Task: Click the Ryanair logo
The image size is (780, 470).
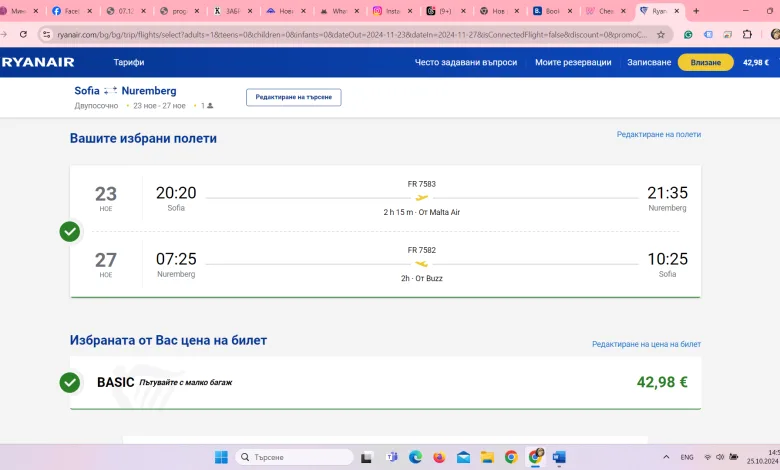Action: [38, 62]
